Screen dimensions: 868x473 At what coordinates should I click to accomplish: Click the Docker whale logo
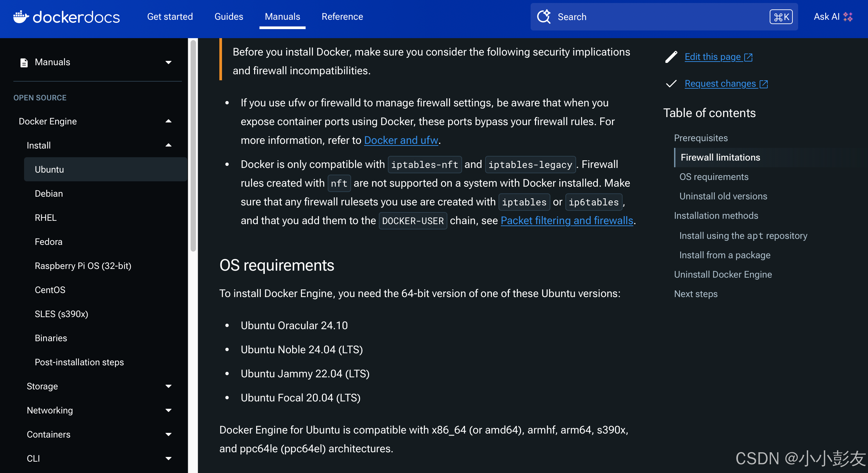pyautogui.click(x=21, y=17)
